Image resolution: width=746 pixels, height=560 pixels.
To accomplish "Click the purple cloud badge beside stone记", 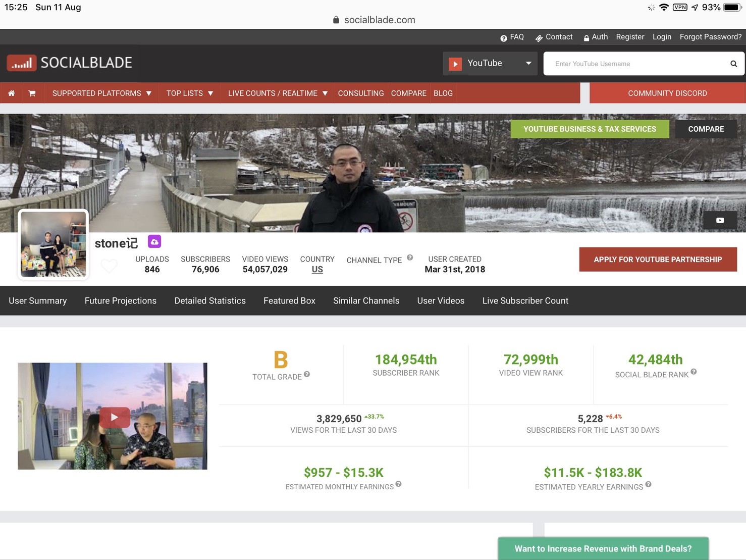I will pyautogui.click(x=154, y=242).
